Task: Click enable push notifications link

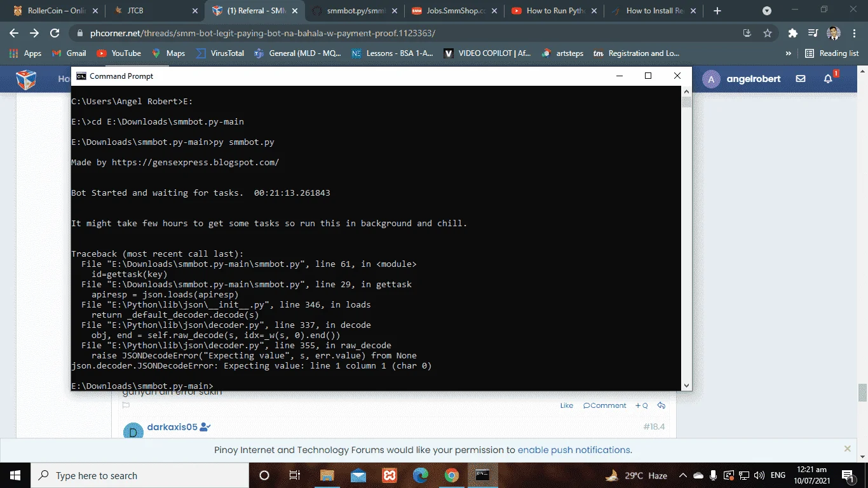Action: [574, 450]
